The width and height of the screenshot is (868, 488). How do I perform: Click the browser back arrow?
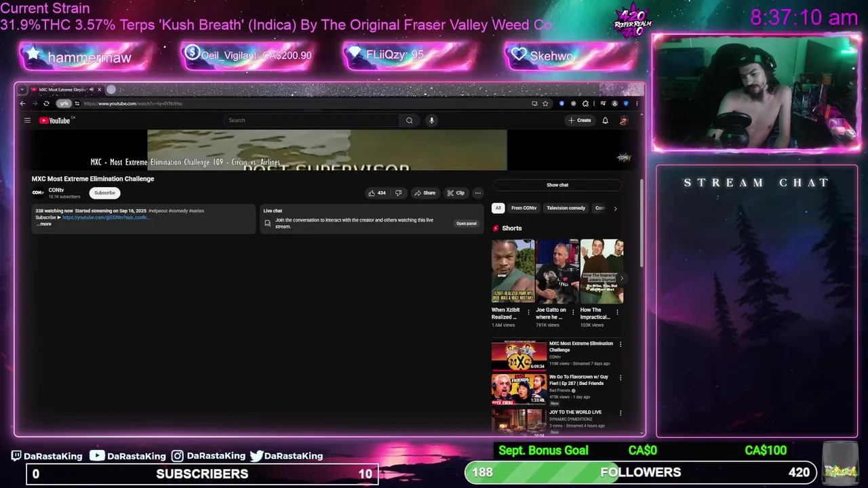(22, 104)
